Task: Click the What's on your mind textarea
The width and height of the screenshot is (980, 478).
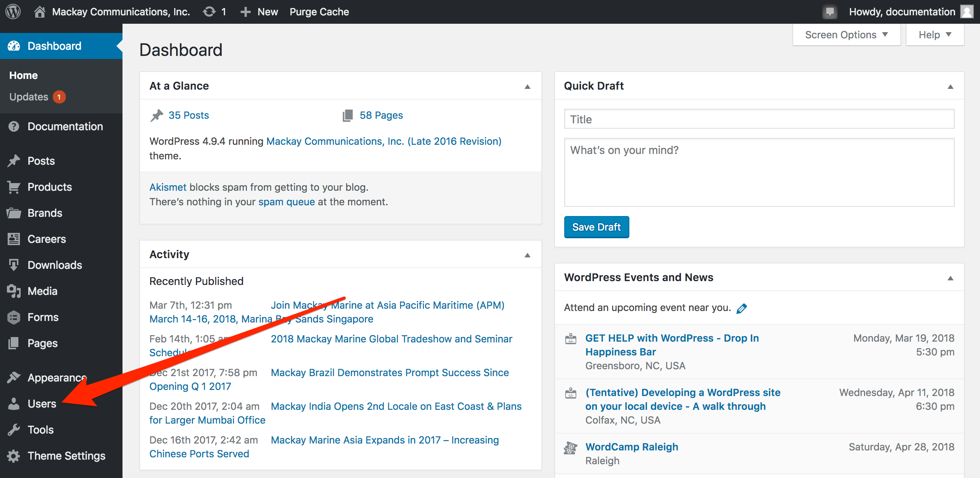Action: click(759, 172)
